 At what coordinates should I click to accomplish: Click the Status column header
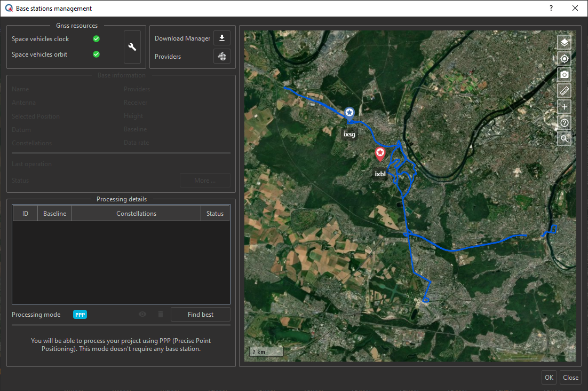215,214
